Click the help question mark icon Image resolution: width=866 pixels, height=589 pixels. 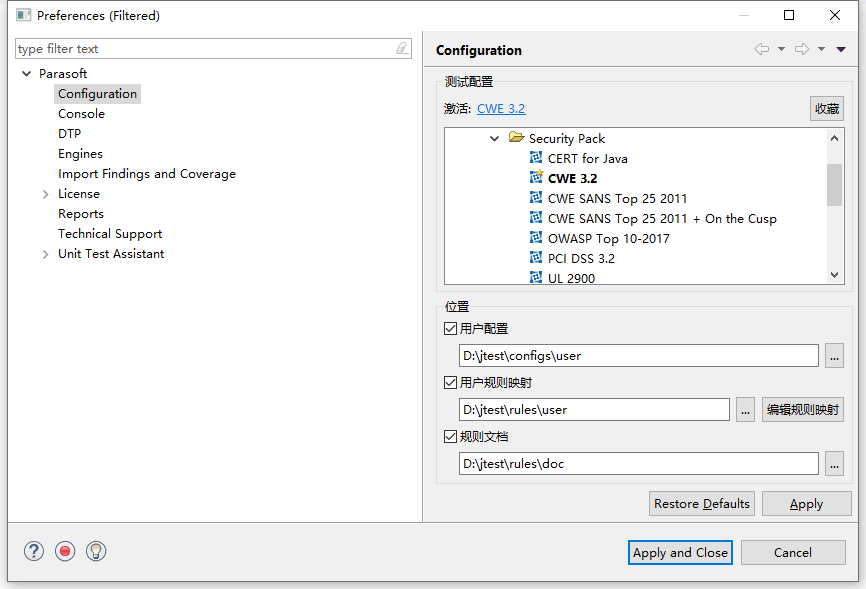[x=34, y=551]
